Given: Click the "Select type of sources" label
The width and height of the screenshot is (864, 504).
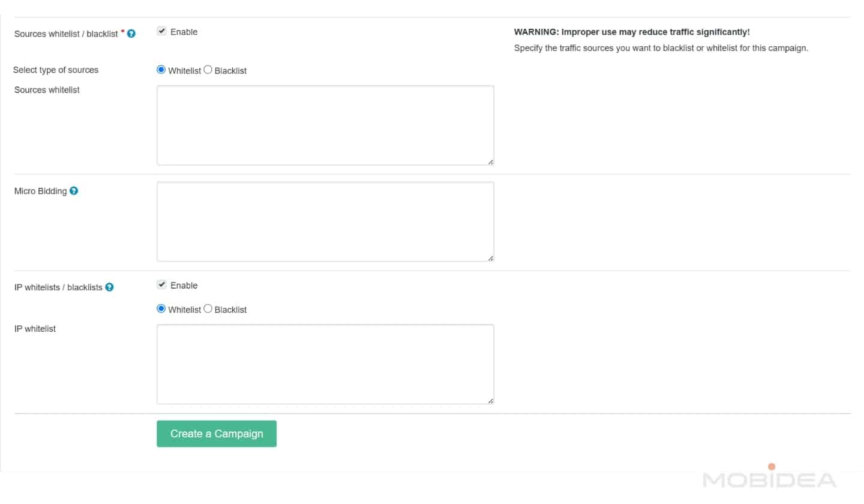Looking at the screenshot, I should (56, 70).
